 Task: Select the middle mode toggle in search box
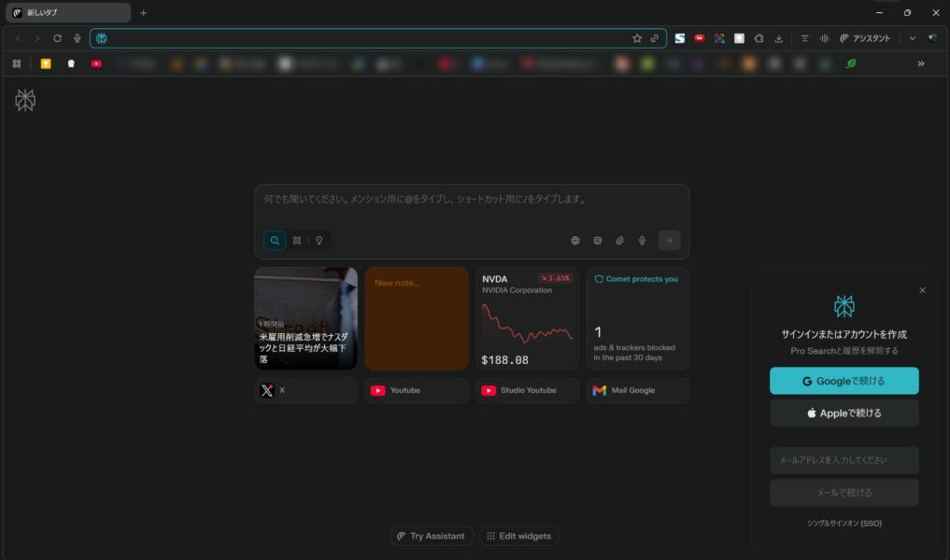pyautogui.click(x=297, y=241)
